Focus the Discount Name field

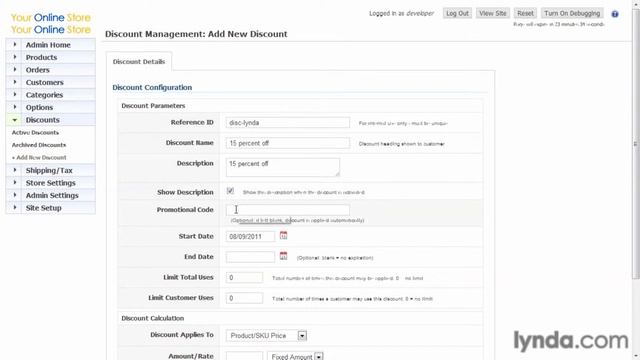(288, 143)
